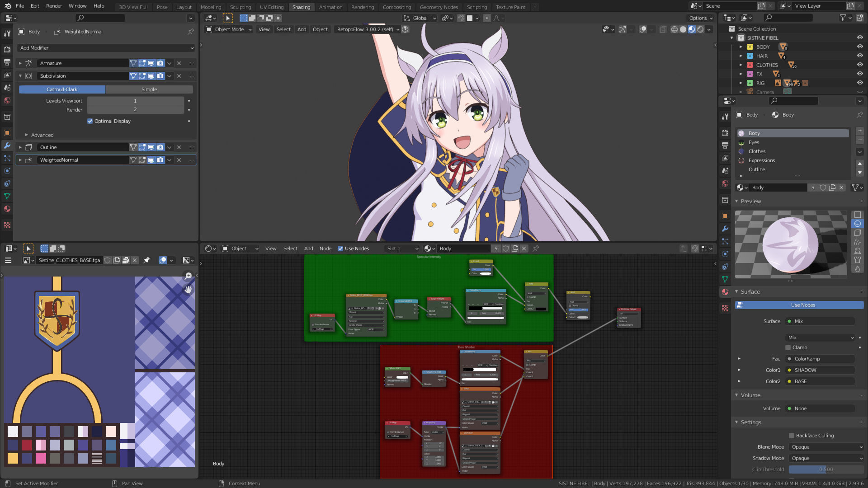Image resolution: width=868 pixels, height=488 pixels.
Task: Hide SISTINE FIBEL collection in viewport
Action: point(860,38)
